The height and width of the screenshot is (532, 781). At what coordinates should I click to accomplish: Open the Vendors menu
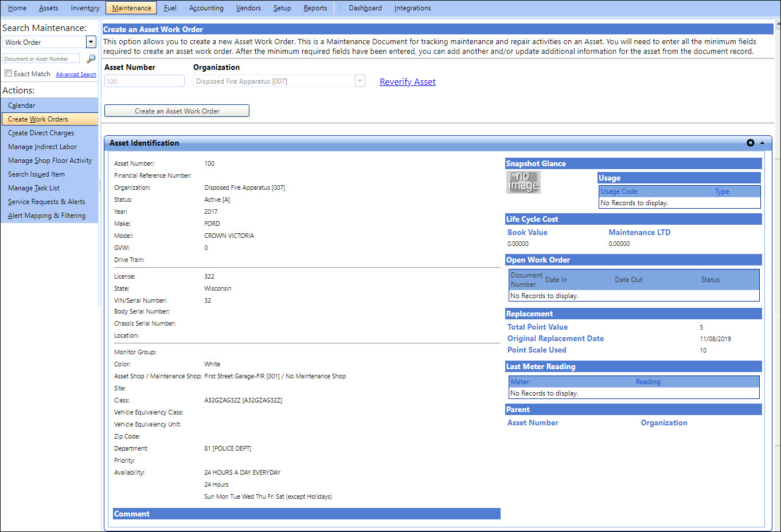[248, 8]
